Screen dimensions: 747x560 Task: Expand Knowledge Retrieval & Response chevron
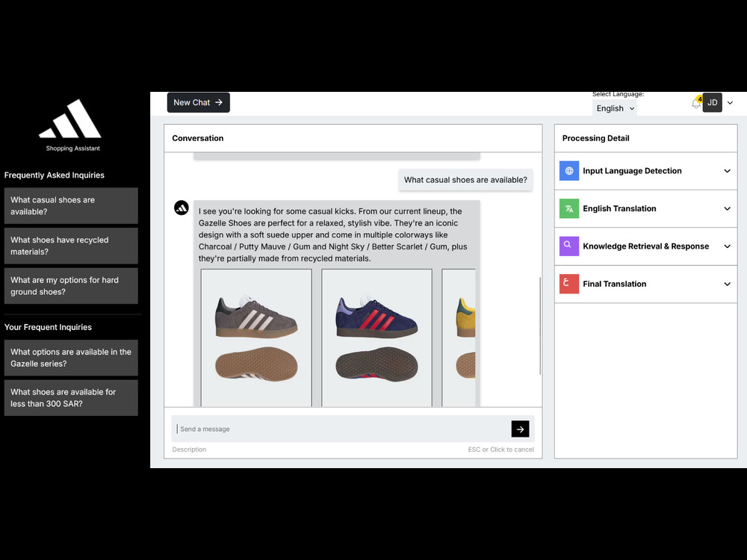click(x=727, y=246)
